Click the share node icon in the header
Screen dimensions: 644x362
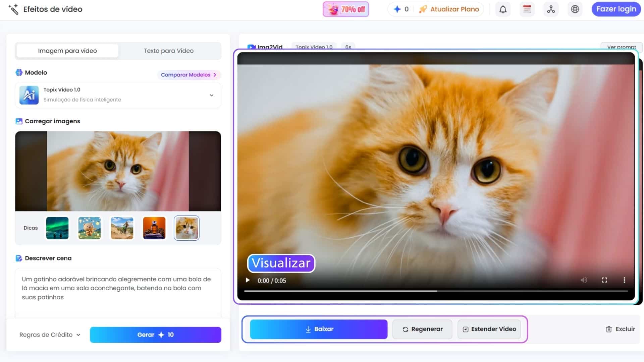coord(551,9)
